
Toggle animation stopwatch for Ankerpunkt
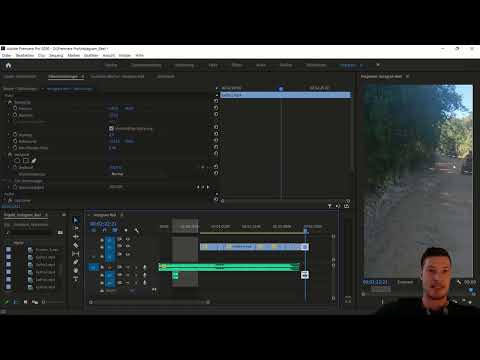15,141
